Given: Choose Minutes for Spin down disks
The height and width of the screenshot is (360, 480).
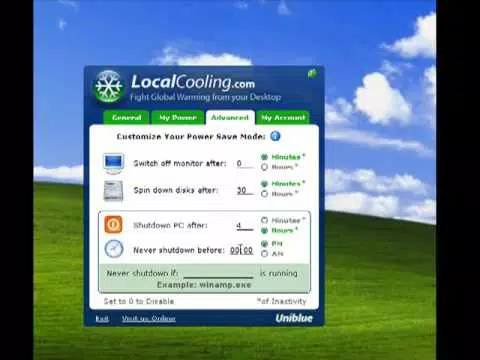Looking at the screenshot, I should (x=264, y=184).
